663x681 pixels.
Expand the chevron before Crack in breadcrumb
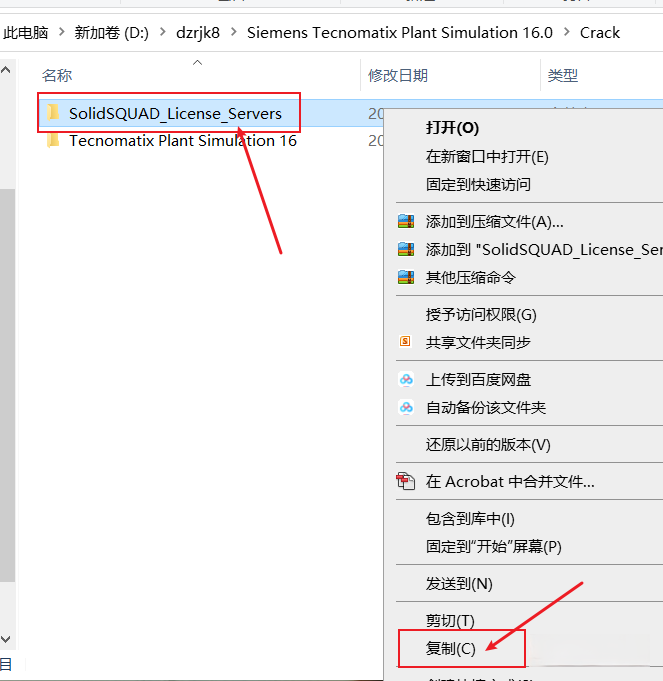pos(567,32)
